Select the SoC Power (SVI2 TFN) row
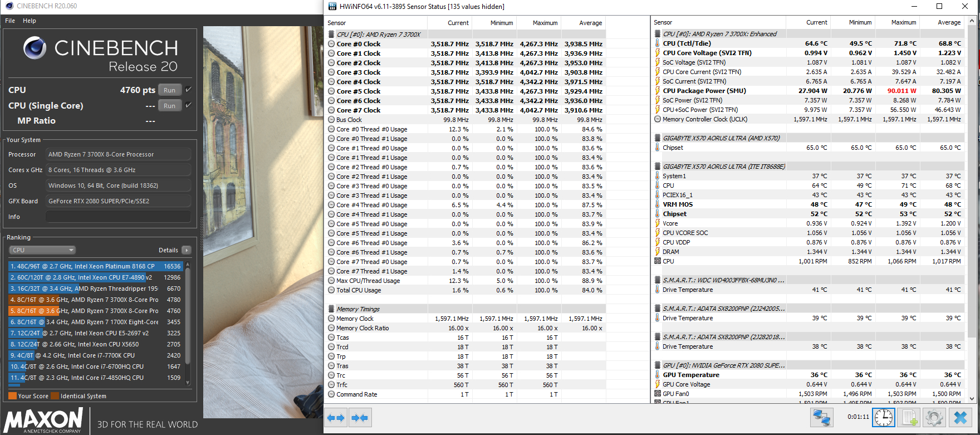980x435 pixels. (808, 100)
